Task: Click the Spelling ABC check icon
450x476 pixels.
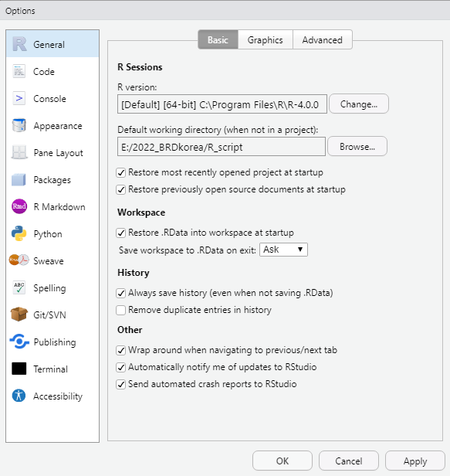Action: point(19,287)
